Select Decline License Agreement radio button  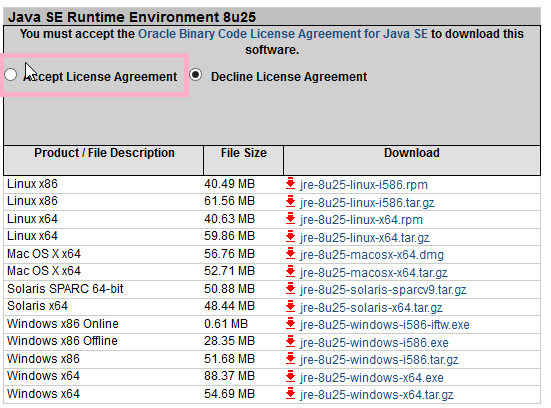(195, 75)
